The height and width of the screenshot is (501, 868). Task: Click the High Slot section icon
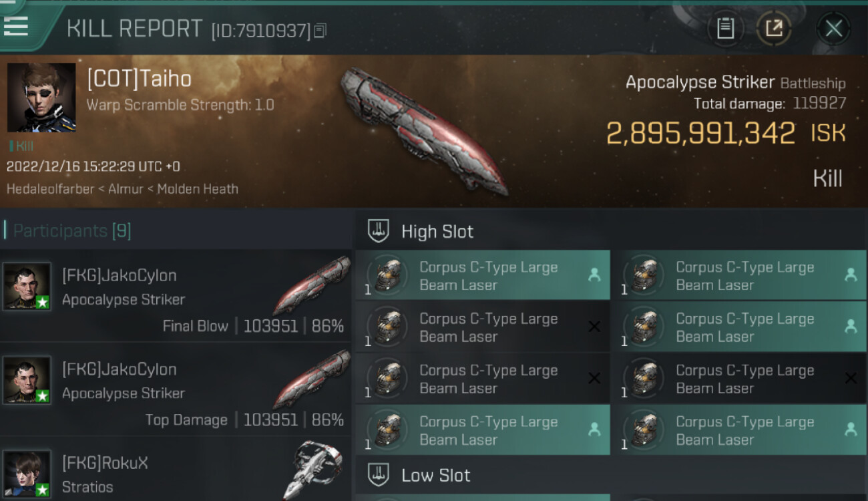pos(379,232)
